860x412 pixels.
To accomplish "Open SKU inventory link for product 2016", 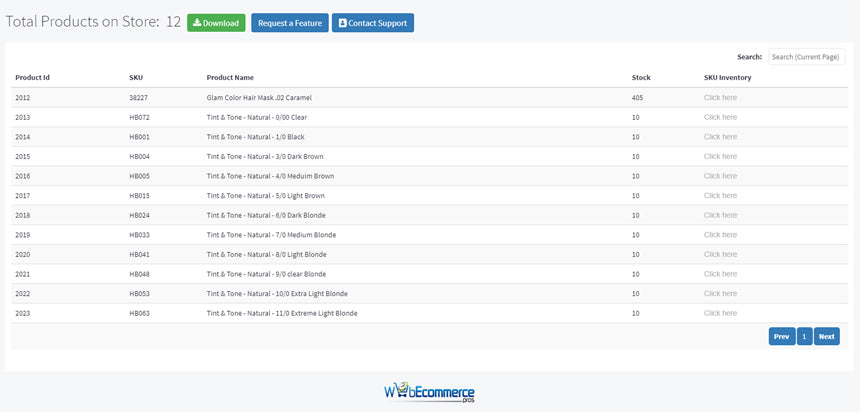I will tap(720, 176).
